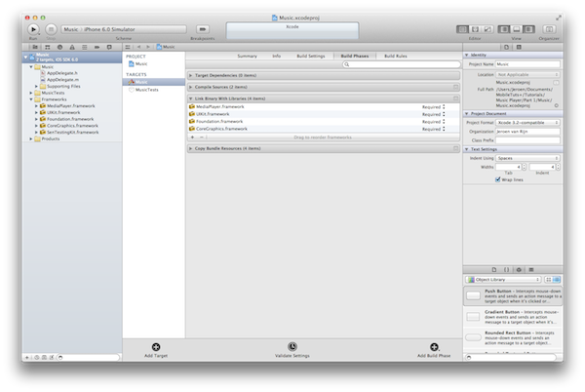This screenshot has width=585, height=392.
Task: Click Validate Settings button
Action: (292, 350)
